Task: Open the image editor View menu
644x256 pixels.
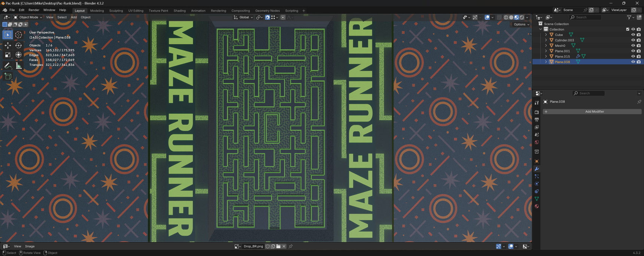Action: tap(18, 246)
